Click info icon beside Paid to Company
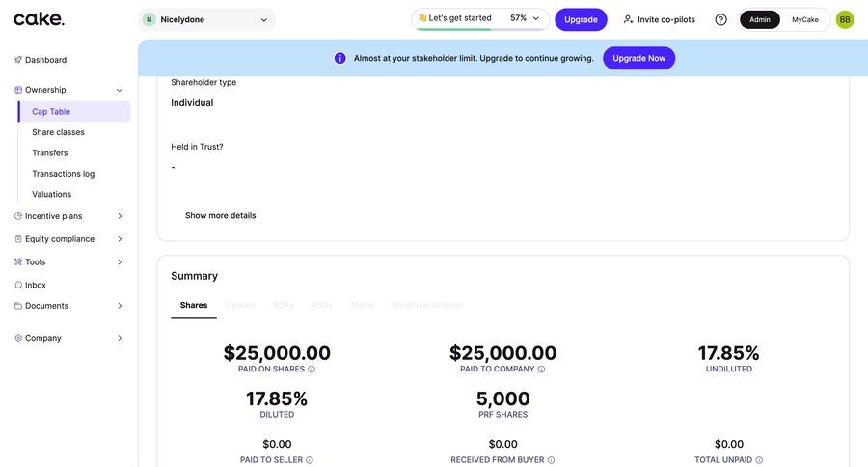This screenshot has width=868, height=467. pyautogui.click(x=541, y=370)
